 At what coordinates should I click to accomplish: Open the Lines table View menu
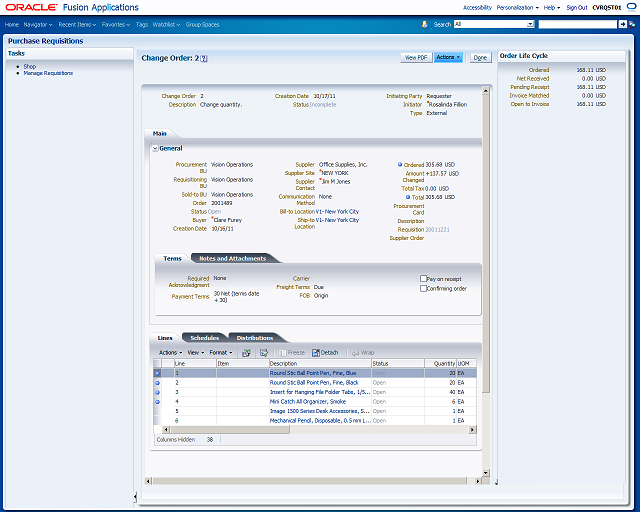click(x=196, y=353)
